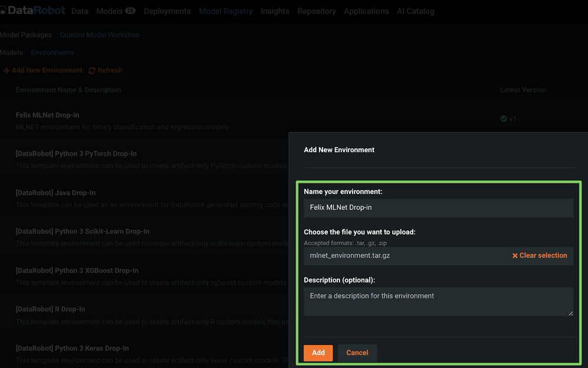The height and width of the screenshot is (368, 588).
Task: Switch to Model Packages tab
Action: coord(26,35)
